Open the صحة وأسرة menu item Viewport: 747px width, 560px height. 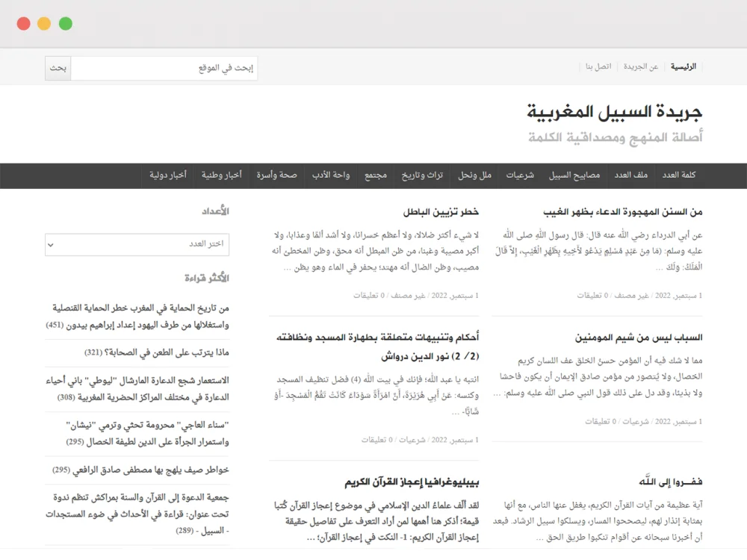click(x=277, y=175)
